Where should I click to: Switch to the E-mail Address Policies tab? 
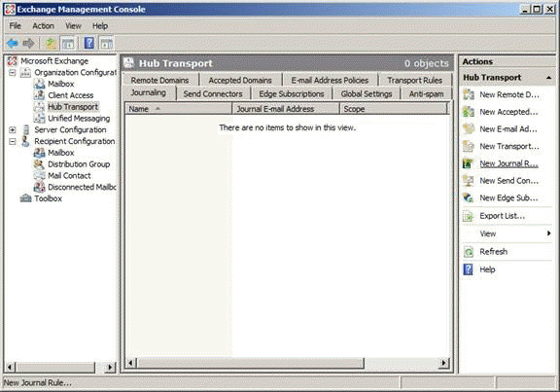tap(330, 80)
